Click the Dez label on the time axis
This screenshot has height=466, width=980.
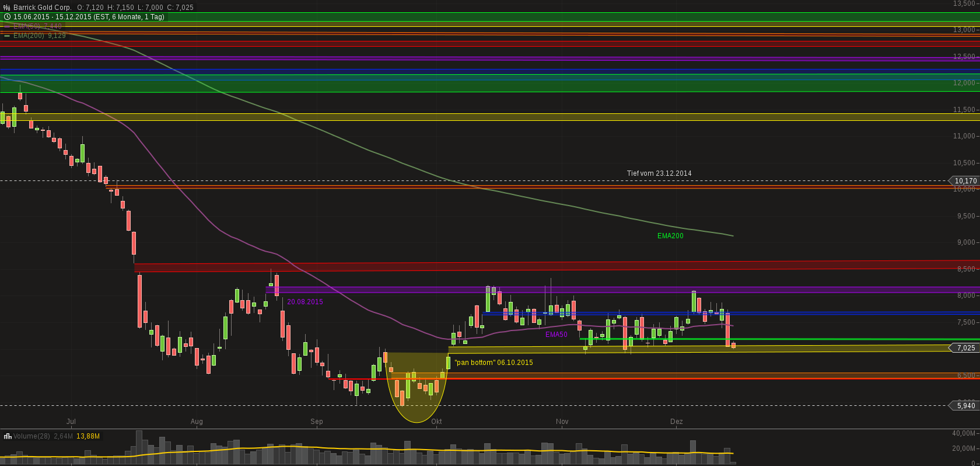[x=676, y=422]
